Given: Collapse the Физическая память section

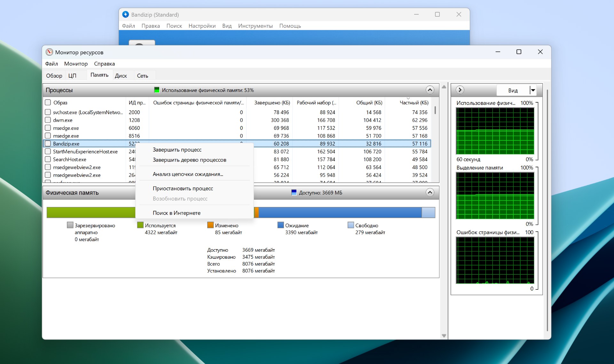Looking at the screenshot, I should 430,193.
